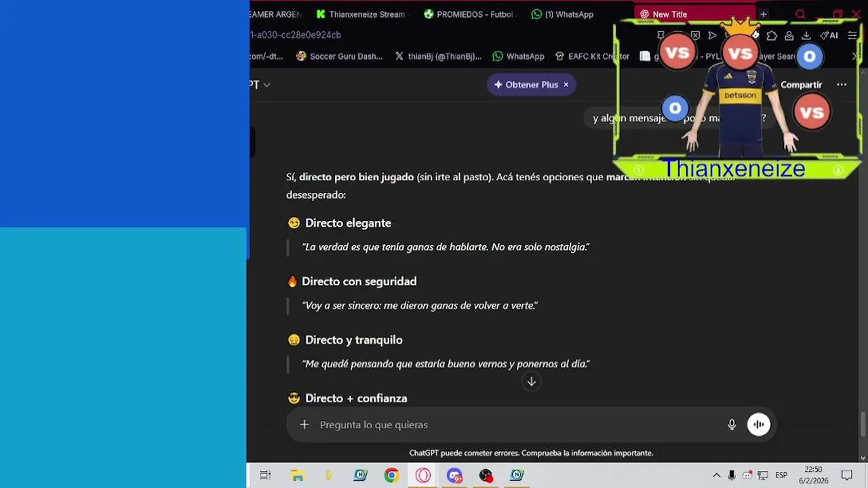
Task: Open the thianBj X bookmark
Action: tap(438, 56)
